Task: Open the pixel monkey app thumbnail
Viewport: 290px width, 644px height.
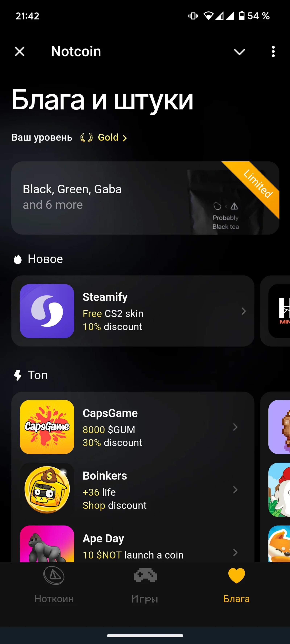Action: coord(279,427)
